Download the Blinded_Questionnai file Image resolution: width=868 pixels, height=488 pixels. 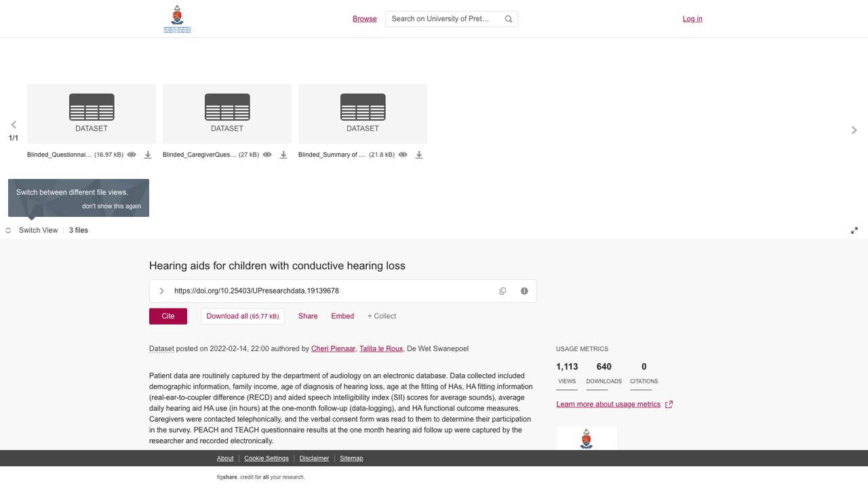point(148,155)
